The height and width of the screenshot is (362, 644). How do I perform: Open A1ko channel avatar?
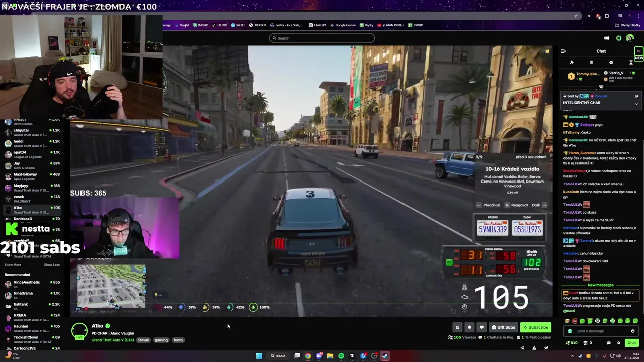pos(79,331)
